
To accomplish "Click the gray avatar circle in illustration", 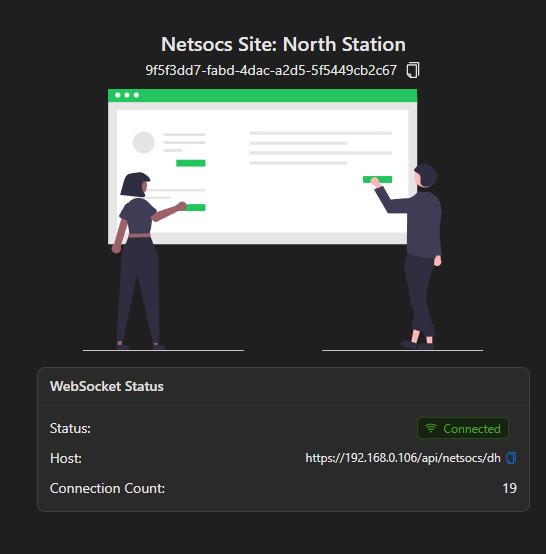I will click(143, 142).
